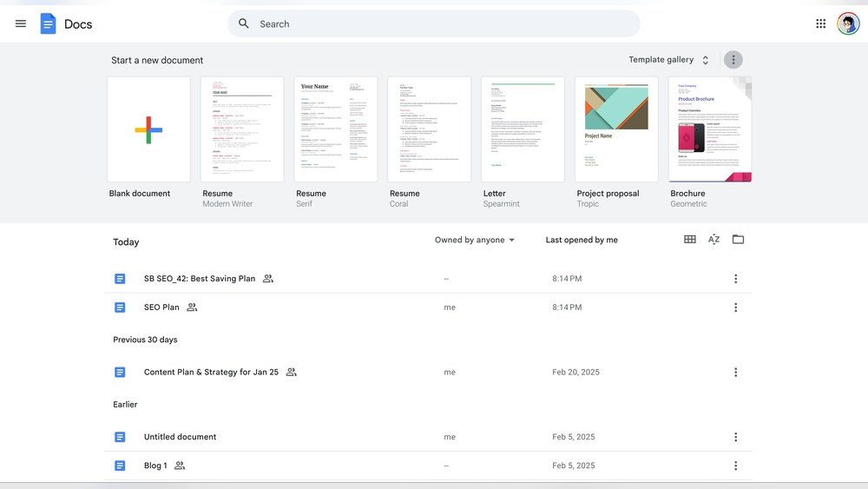Open A-Z sort options

pos(713,239)
